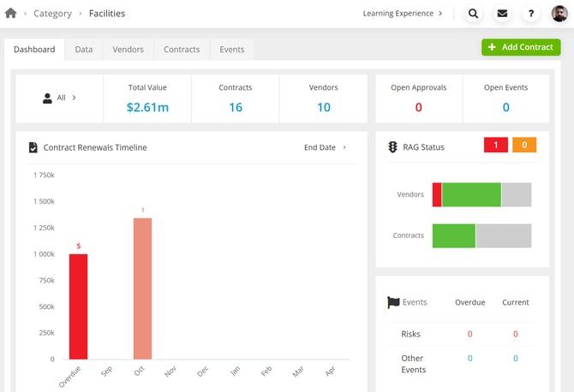The image size is (574, 392).
Task: Open the search magnifier icon
Action: tap(473, 14)
